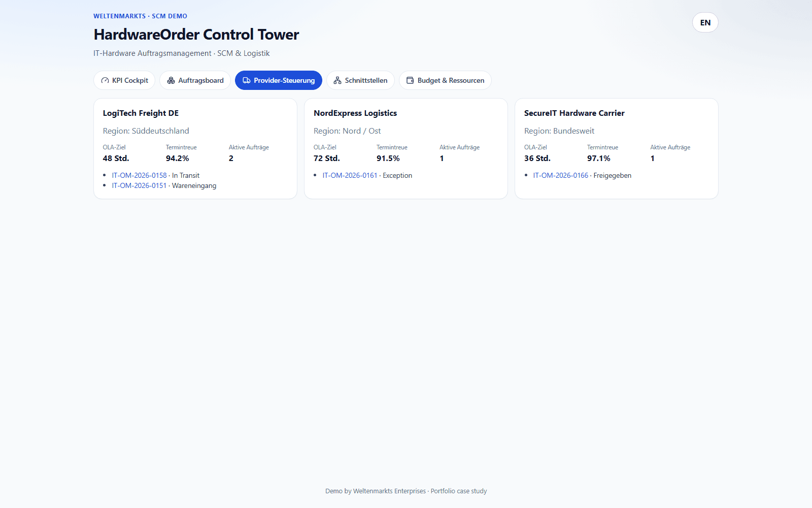Image resolution: width=812 pixels, height=508 pixels.
Task: Click the wallet icon on Budget & Ressourcen tab
Action: coord(410,80)
